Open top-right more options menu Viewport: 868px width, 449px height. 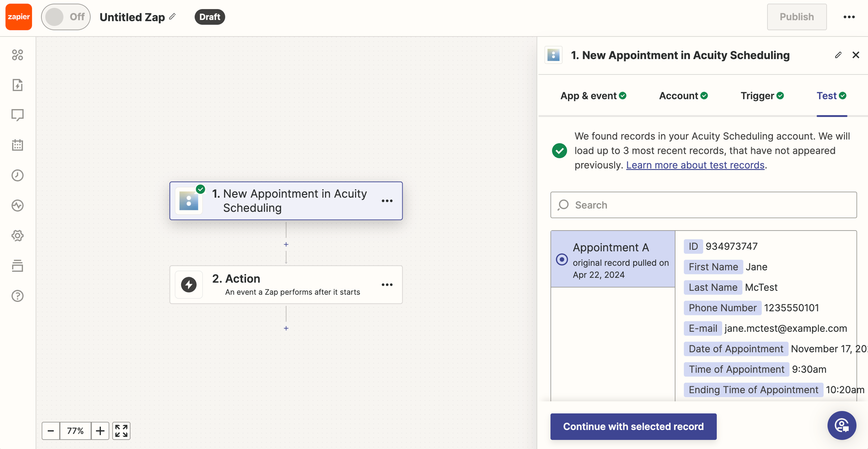pyautogui.click(x=849, y=17)
